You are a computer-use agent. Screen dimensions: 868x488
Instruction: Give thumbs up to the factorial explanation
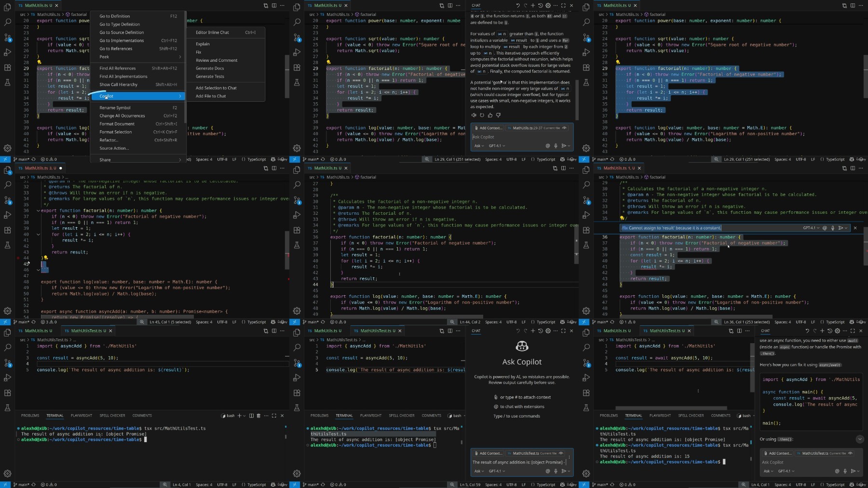(490, 115)
